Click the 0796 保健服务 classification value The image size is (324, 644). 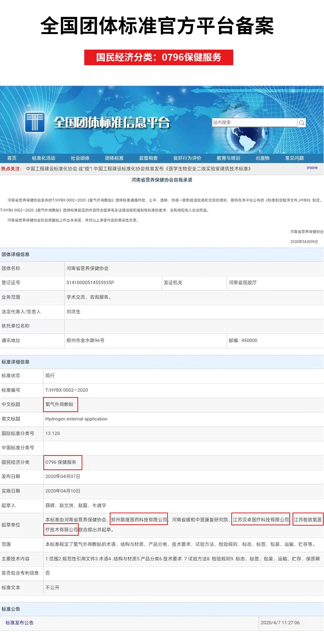[x=61, y=462]
